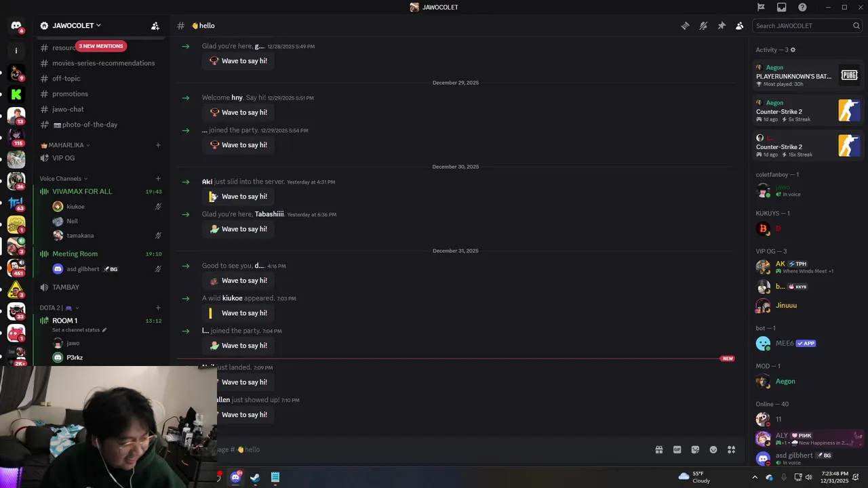Open Steam from the Windows taskbar

tap(255, 477)
